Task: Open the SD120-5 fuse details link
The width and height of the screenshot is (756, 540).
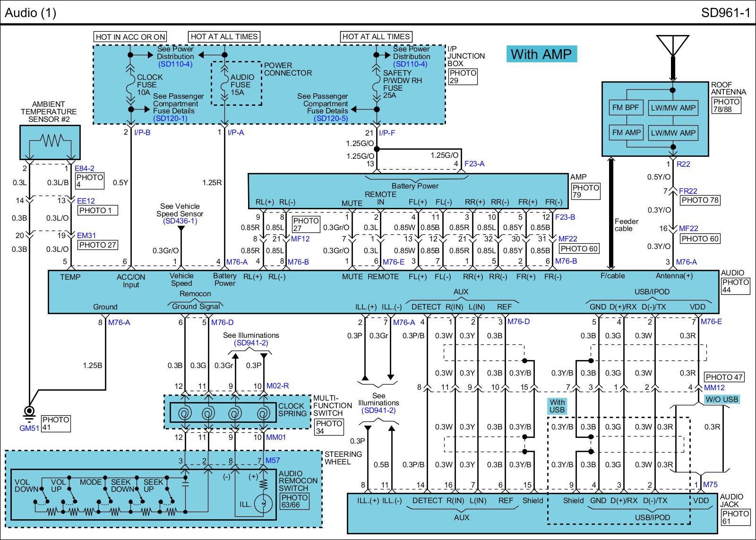Action: click(331, 119)
